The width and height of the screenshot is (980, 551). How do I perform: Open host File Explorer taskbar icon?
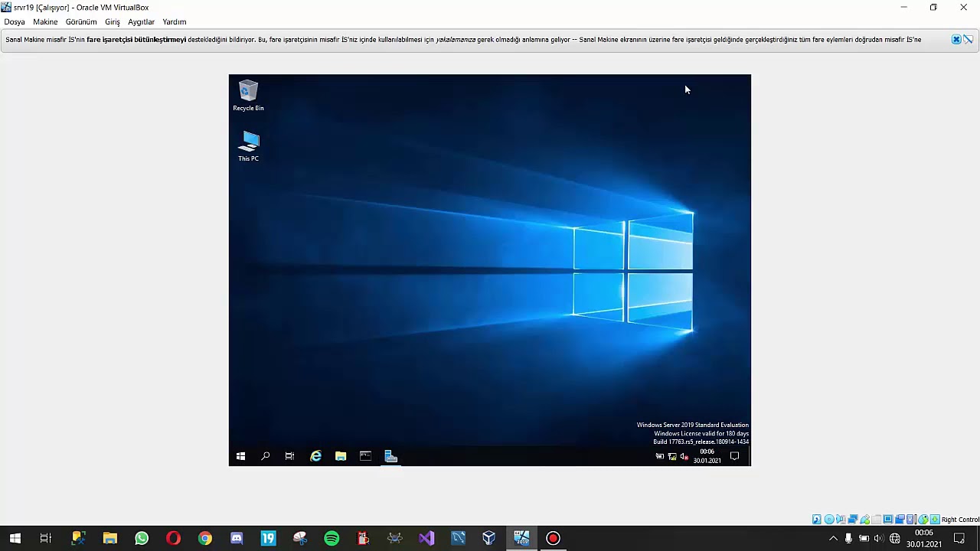click(x=109, y=539)
